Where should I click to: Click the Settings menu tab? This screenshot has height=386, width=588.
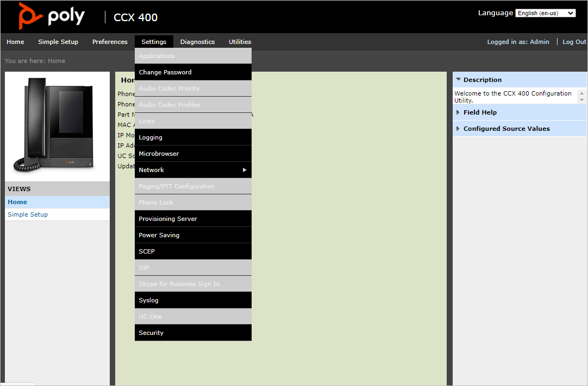point(154,42)
